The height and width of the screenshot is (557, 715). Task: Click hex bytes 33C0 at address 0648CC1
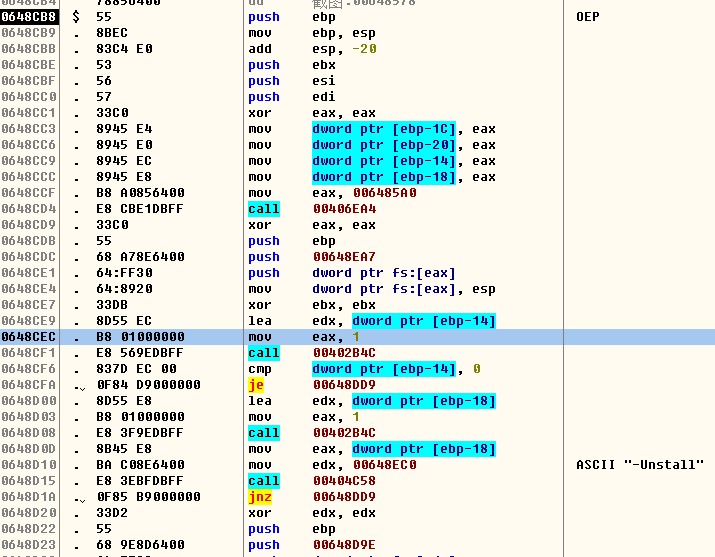(112, 113)
